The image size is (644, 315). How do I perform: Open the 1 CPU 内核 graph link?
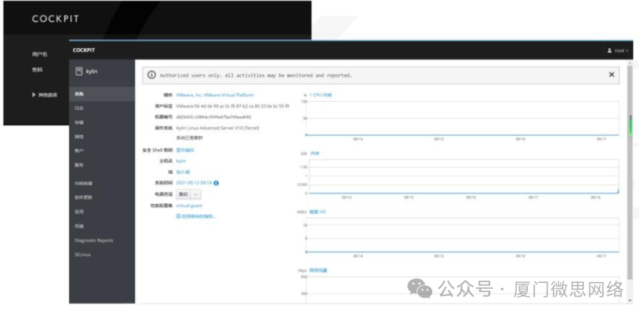pos(321,95)
